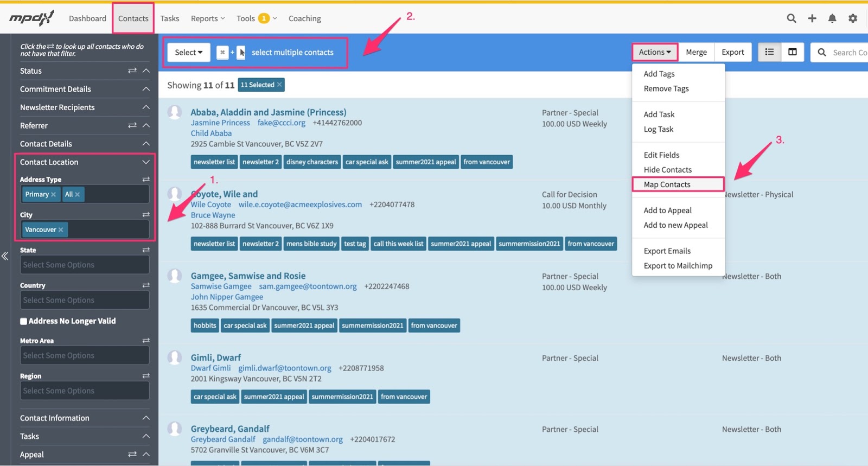
Task: Open the Tools menu
Action: (x=257, y=18)
